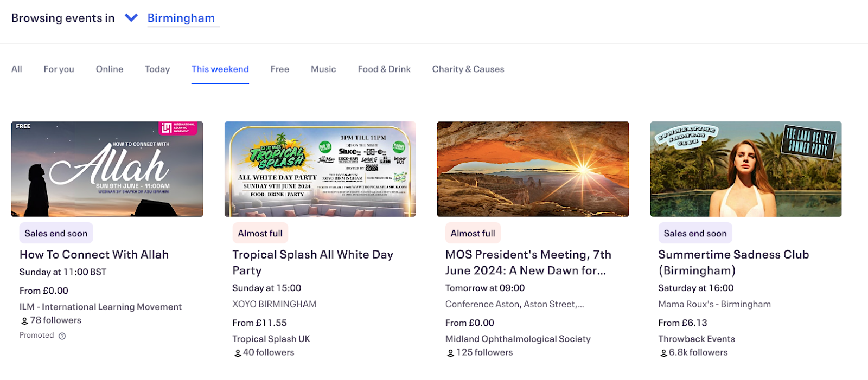Click the Sunday at 11:00 BST time

pyautogui.click(x=63, y=272)
